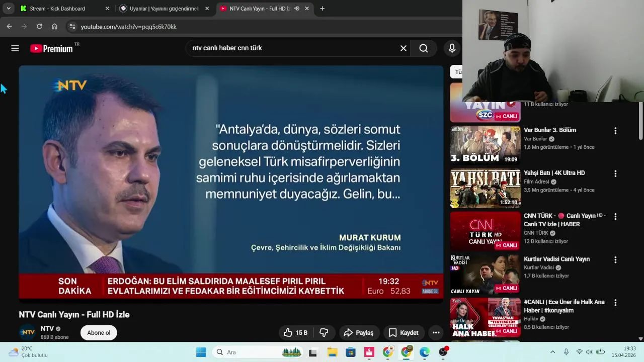The width and height of the screenshot is (644, 362).
Task: View site information icon in address bar
Action: pos(71,27)
